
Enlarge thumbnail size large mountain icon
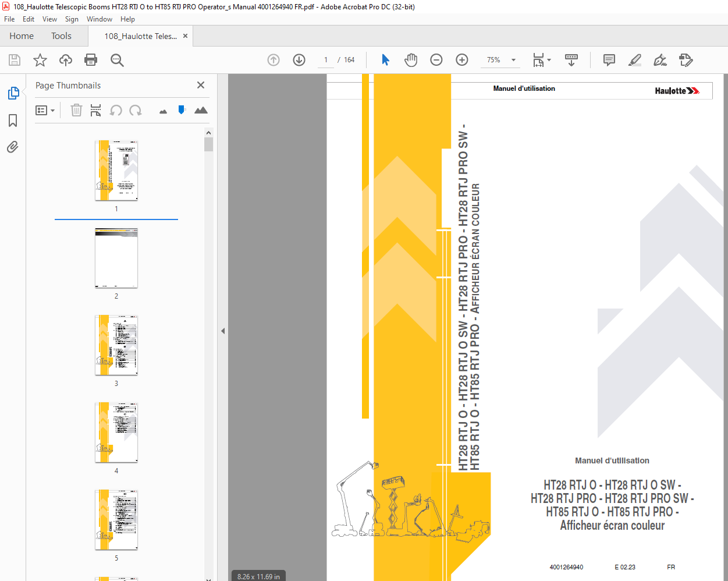pos(201,110)
